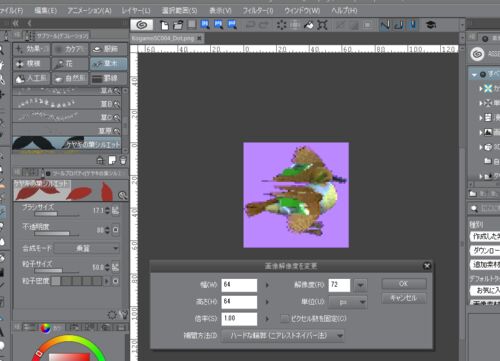Open the 編集 menu
Screen dimensions: 500x361
(x=46, y=10)
